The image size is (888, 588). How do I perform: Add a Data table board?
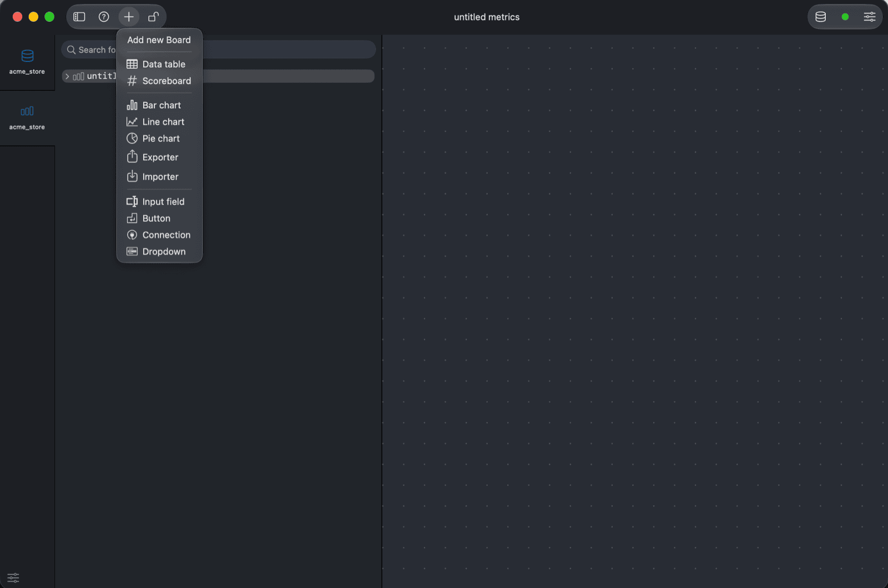(159, 64)
